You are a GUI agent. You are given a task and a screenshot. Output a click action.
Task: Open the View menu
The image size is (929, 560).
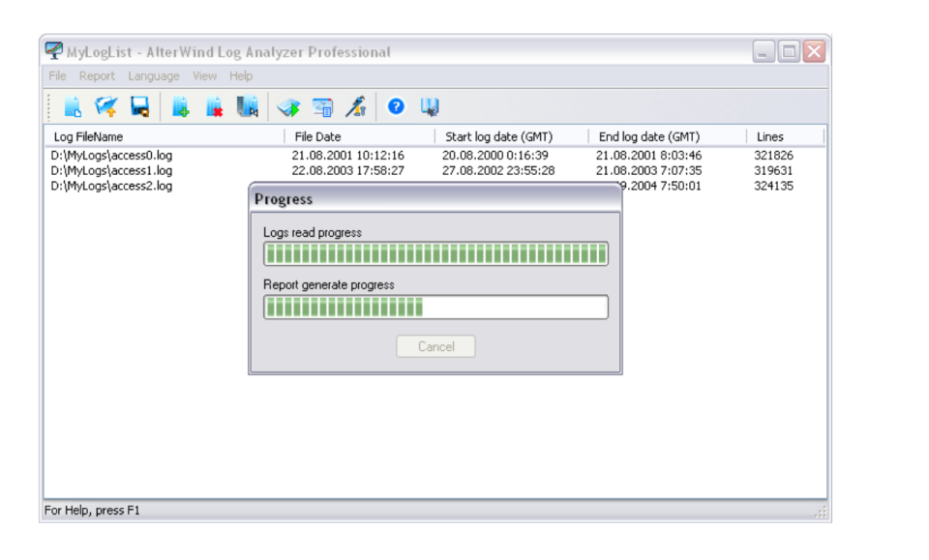click(x=204, y=75)
